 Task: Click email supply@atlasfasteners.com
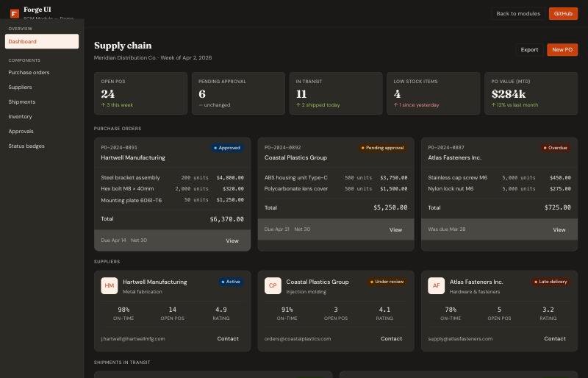tap(460, 338)
